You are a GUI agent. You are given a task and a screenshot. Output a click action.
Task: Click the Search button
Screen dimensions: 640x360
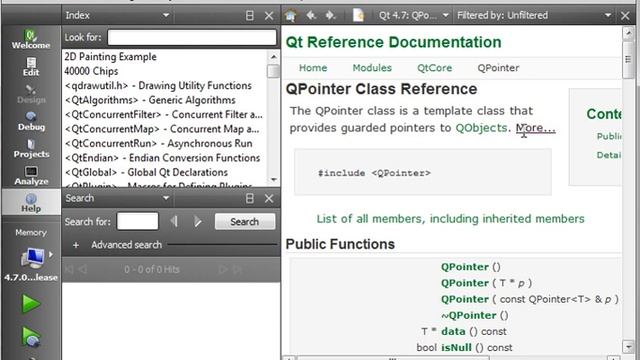pyautogui.click(x=244, y=222)
